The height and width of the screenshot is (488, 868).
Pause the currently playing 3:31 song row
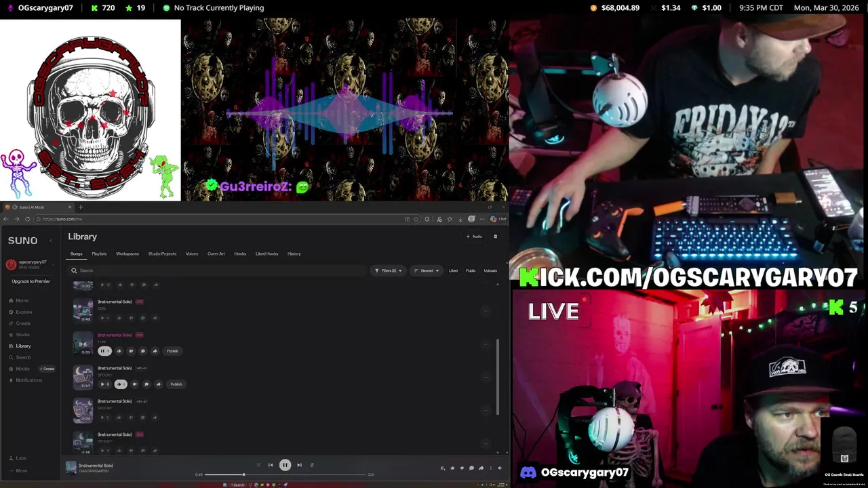click(x=104, y=351)
